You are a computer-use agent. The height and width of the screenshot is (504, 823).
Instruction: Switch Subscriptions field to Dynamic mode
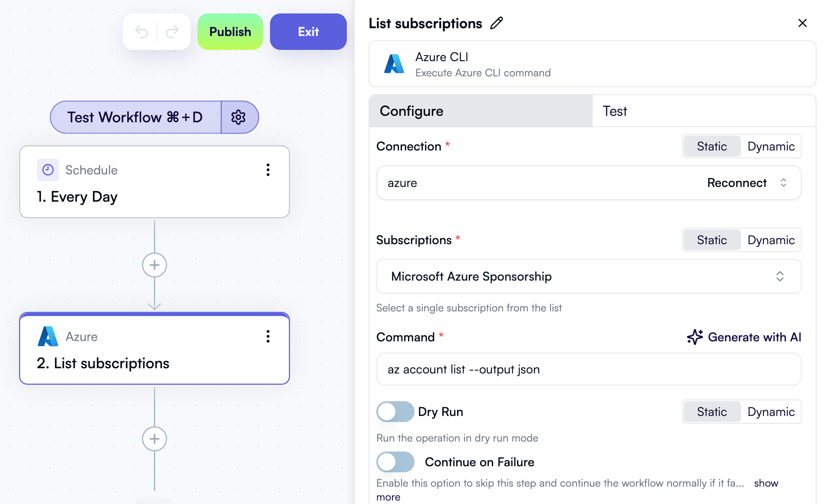(x=771, y=240)
